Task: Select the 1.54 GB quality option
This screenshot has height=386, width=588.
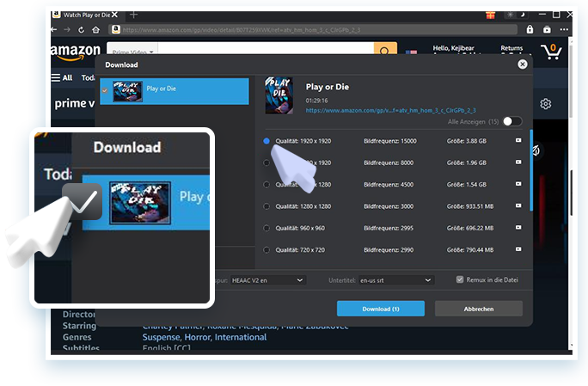Action: [x=266, y=185]
